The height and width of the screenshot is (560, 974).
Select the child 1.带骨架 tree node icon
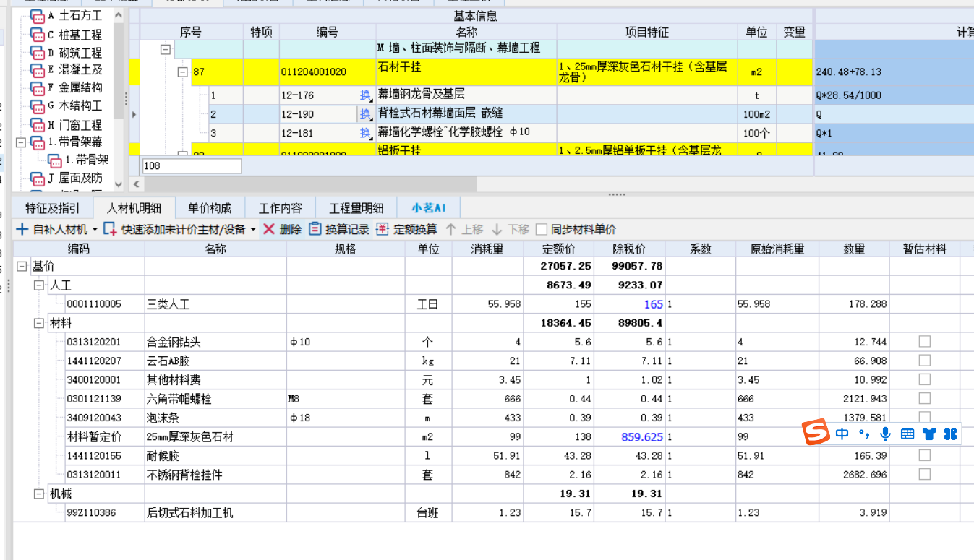click(55, 160)
